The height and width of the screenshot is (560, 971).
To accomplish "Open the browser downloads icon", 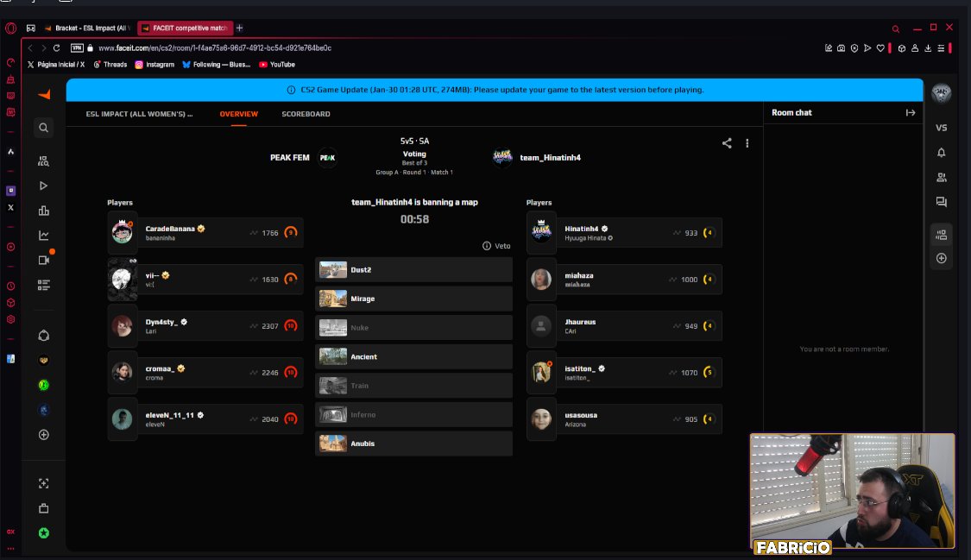I will click(x=928, y=47).
